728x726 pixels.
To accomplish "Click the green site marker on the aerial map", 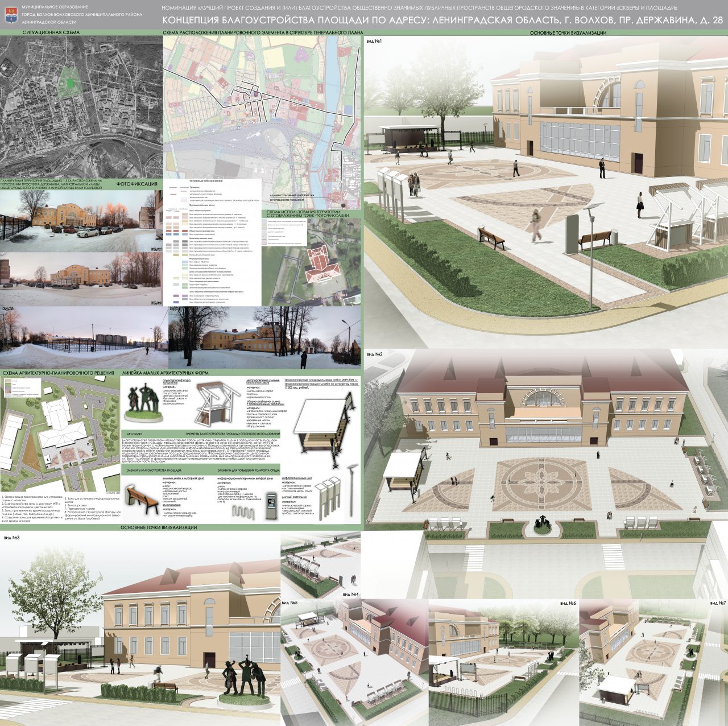I will click(69, 83).
